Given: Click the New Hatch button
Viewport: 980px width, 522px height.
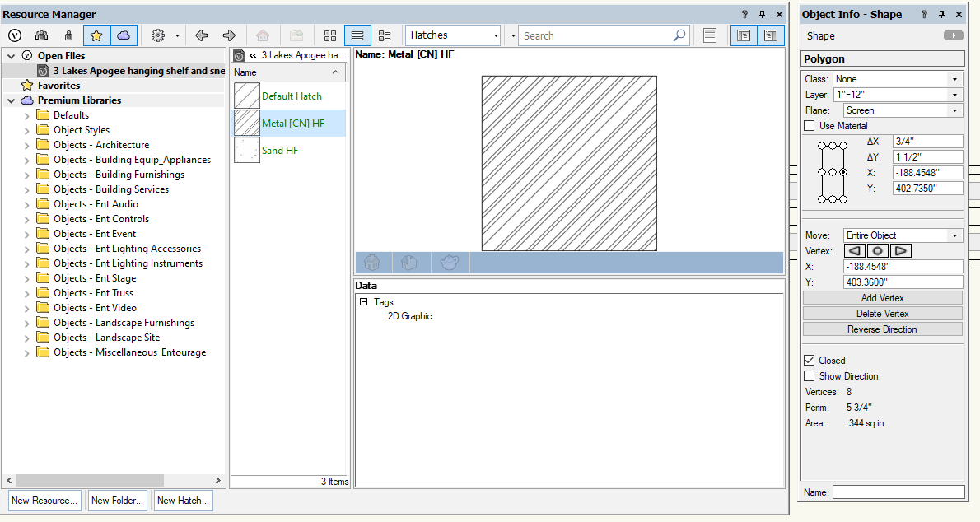Looking at the screenshot, I should 182,501.
